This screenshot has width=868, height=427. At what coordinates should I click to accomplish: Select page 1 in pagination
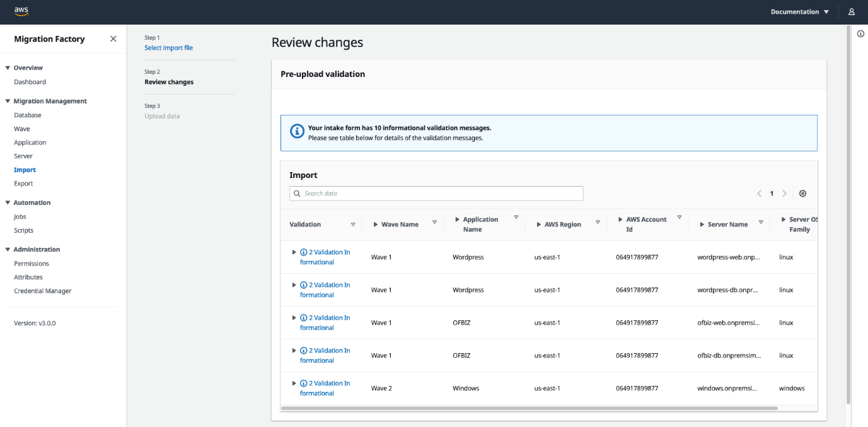[x=772, y=193]
